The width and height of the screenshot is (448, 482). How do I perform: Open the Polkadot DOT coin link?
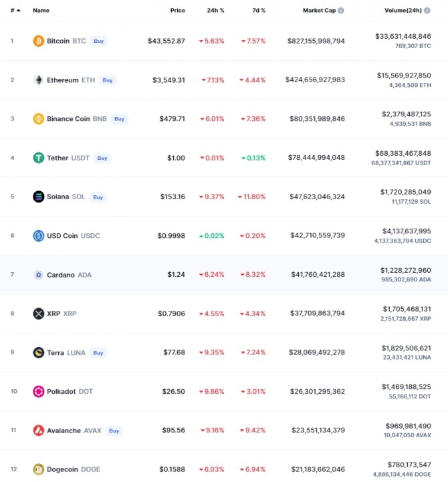click(70, 391)
